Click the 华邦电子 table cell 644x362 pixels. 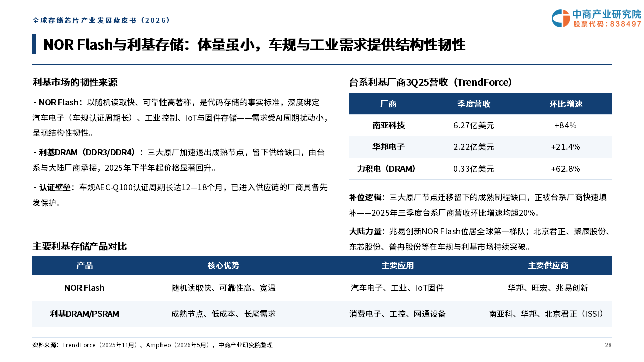pos(388,147)
